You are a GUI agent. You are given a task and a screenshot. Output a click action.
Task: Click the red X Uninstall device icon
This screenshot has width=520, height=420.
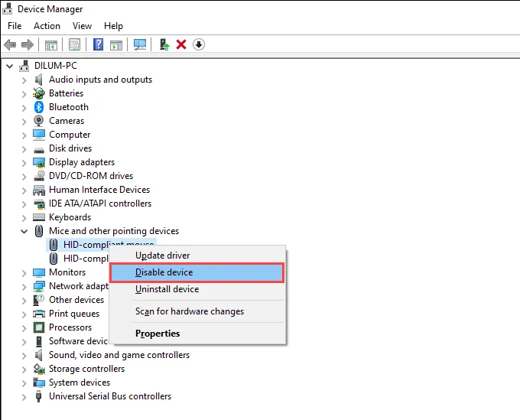point(181,44)
